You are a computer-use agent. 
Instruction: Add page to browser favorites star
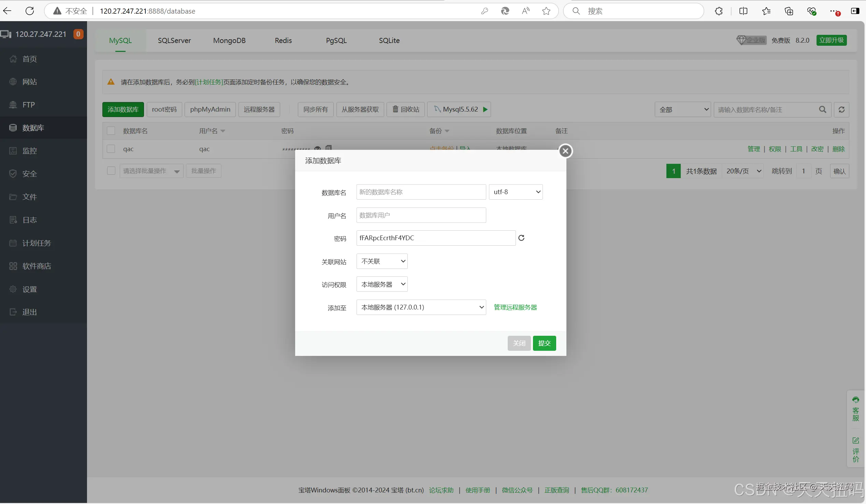click(x=546, y=11)
